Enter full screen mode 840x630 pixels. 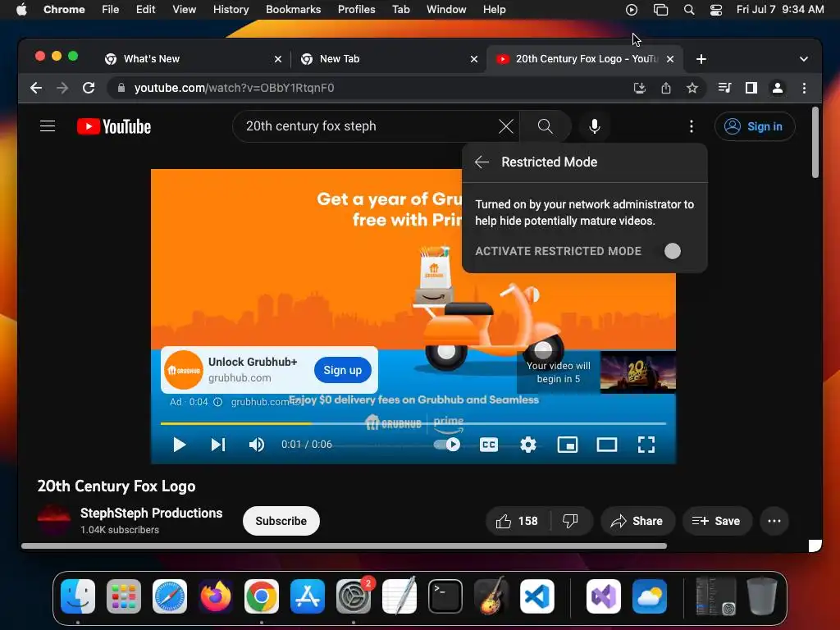(646, 445)
